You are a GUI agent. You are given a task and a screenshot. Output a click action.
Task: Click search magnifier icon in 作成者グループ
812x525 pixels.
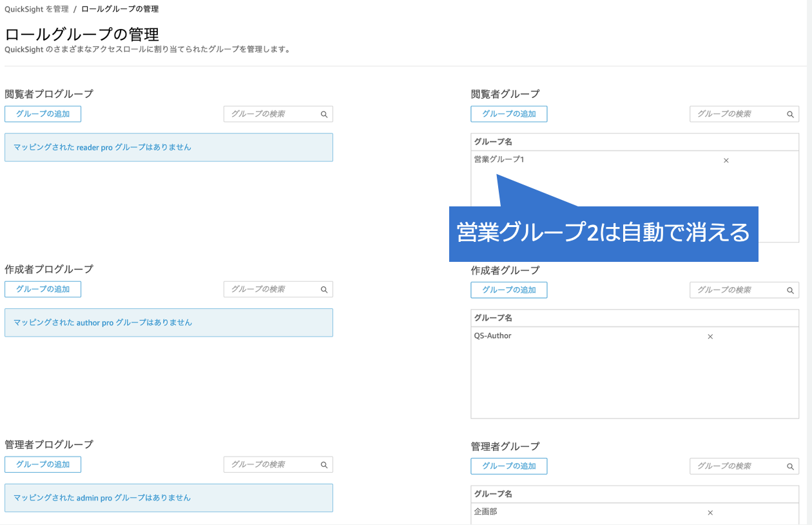click(x=790, y=291)
